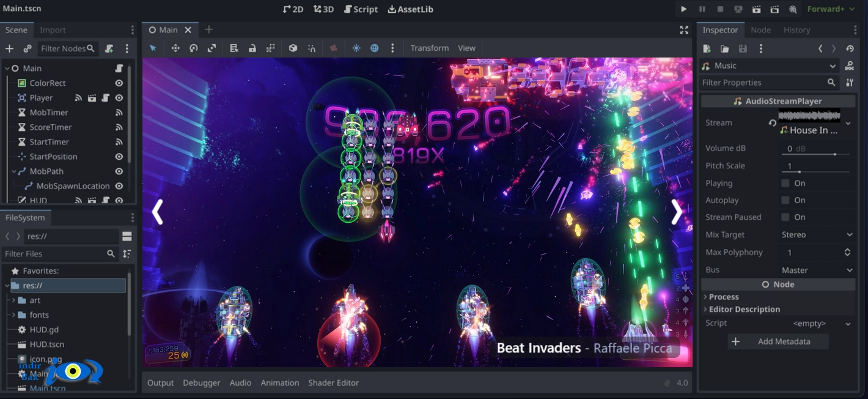
Task: Open the list-selectable-nodes tool icon
Action: 234,48
